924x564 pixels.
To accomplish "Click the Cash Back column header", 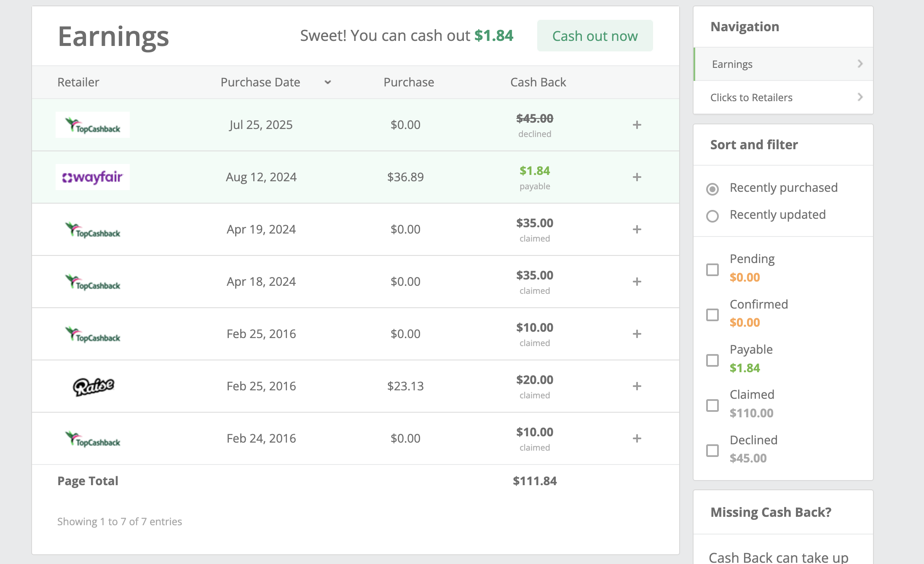I will pyautogui.click(x=538, y=82).
